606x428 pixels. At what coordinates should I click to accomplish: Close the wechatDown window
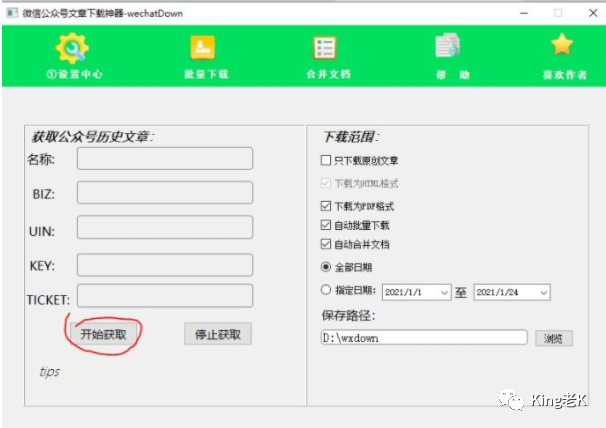(x=593, y=13)
